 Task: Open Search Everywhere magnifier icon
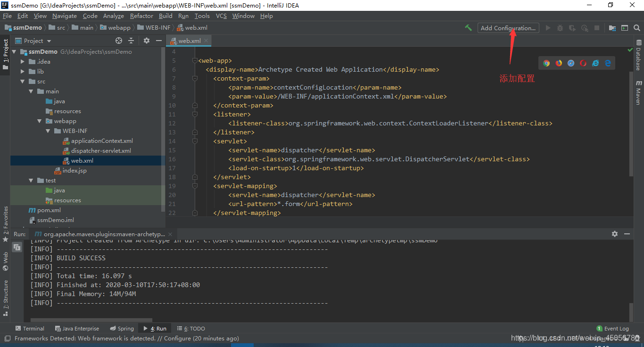(637, 28)
